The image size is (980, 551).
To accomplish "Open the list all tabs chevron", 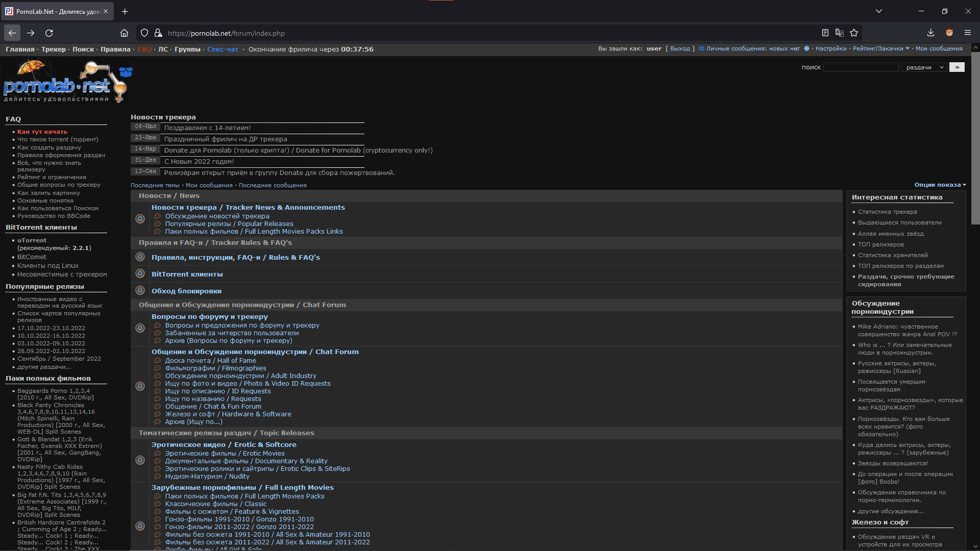I will click(878, 11).
